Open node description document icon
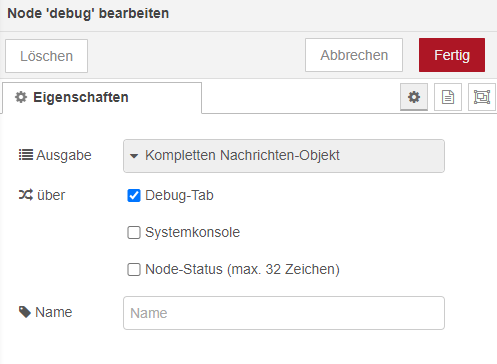The width and height of the screenshot is (497, 364). click(448, 97)
